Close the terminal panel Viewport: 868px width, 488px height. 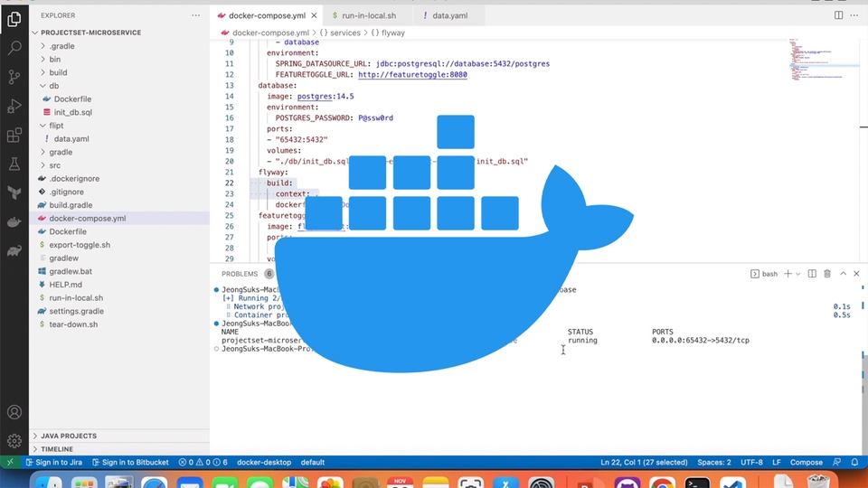tap(856, 274)
